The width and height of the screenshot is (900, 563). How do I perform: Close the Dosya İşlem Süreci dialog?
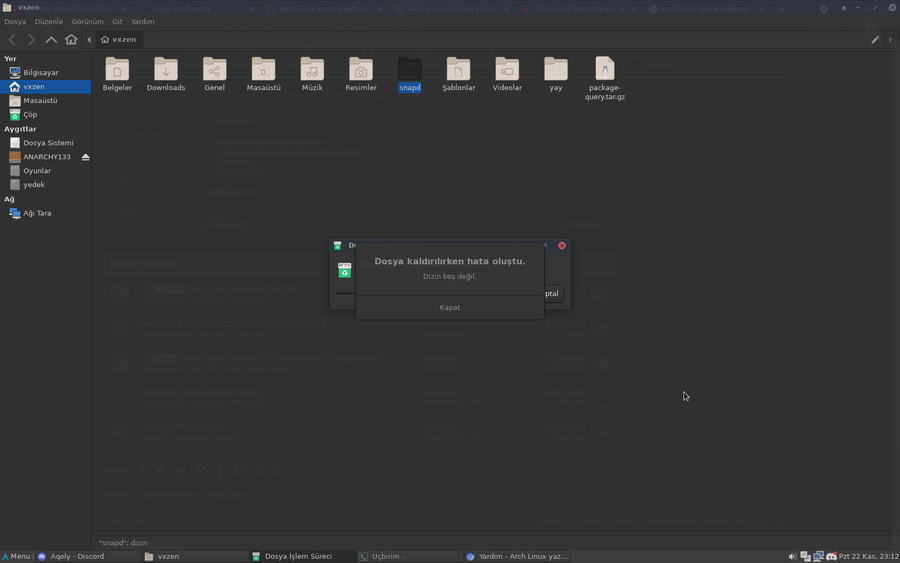[562, 246]
